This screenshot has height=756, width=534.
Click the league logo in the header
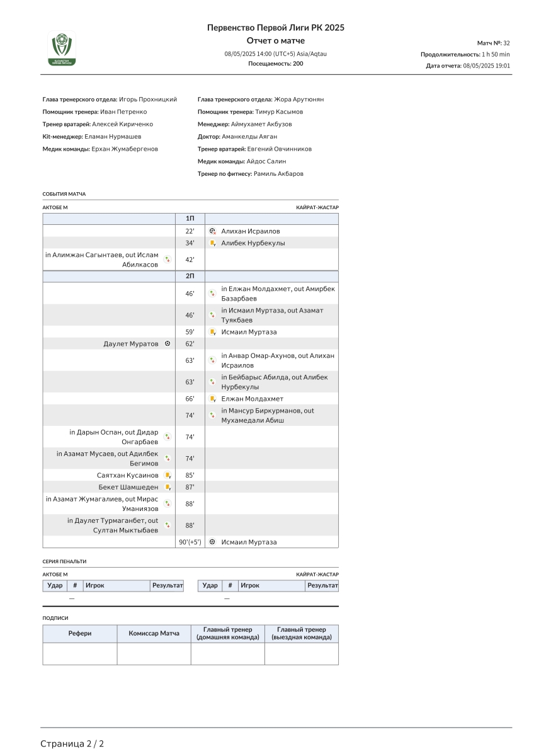point(62,49)
